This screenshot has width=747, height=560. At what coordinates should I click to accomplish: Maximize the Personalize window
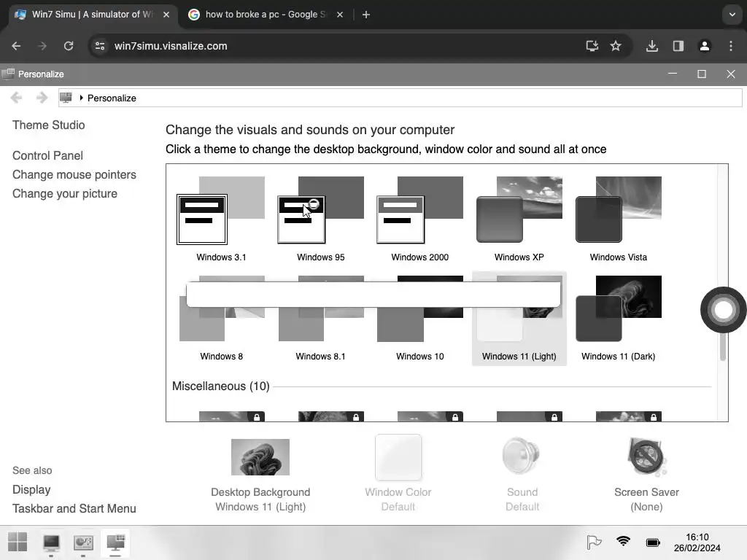point(702,74)
